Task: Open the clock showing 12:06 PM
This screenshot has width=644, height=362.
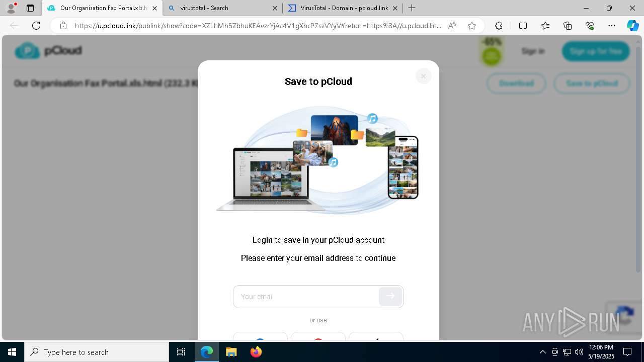Action: click(x=601, y=352)
